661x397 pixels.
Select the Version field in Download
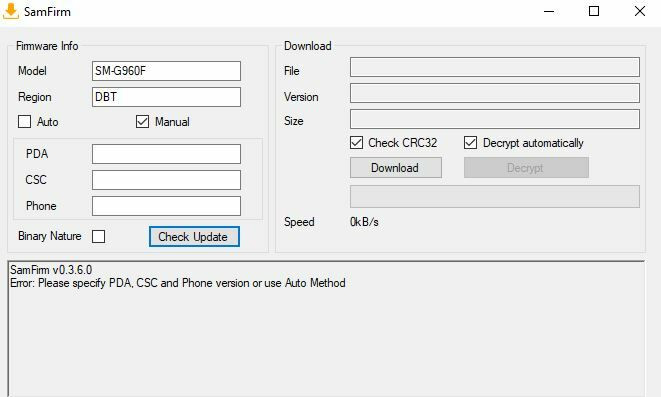tap(494, 93)
